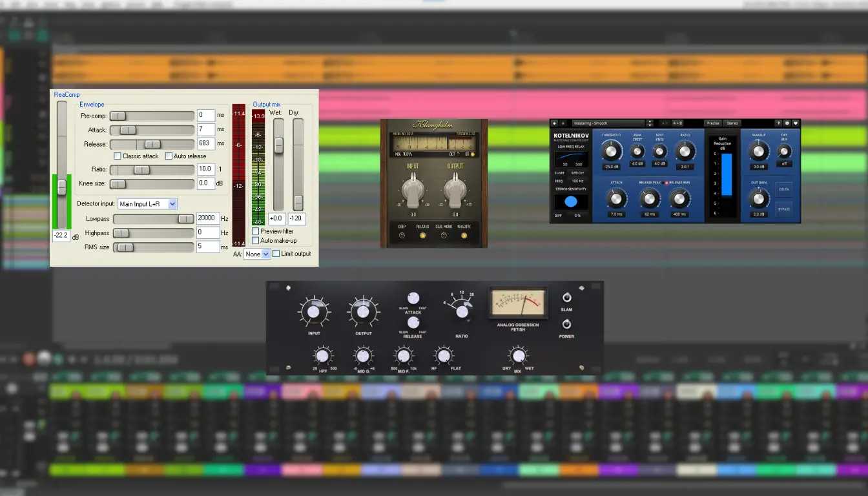Click Kotelnikov Makeup knob

tap(758, 151)
